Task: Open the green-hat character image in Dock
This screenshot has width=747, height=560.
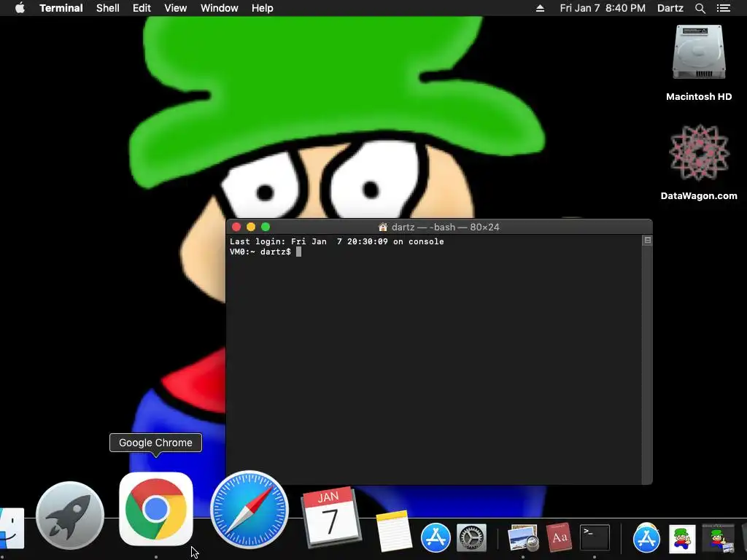Action: 682,539
